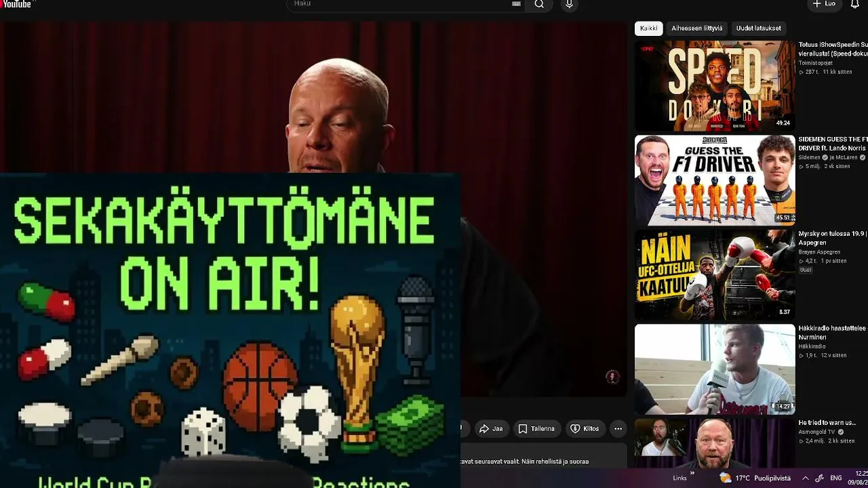Screen dimensions: 868x488
Task: Open the Asmongold He tried to warn us thumbnail
Action: 715,443
